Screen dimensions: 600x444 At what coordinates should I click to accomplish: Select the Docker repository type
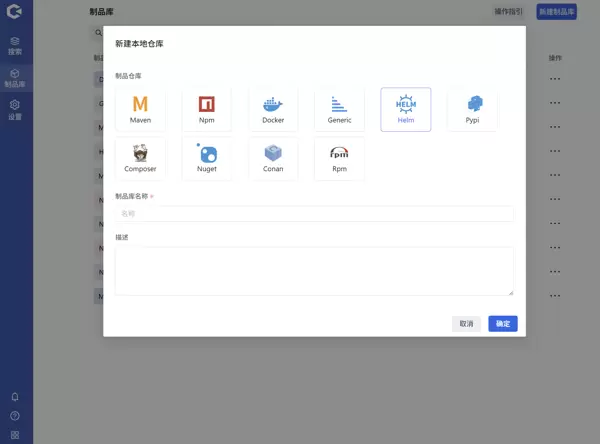click(272, 109)
